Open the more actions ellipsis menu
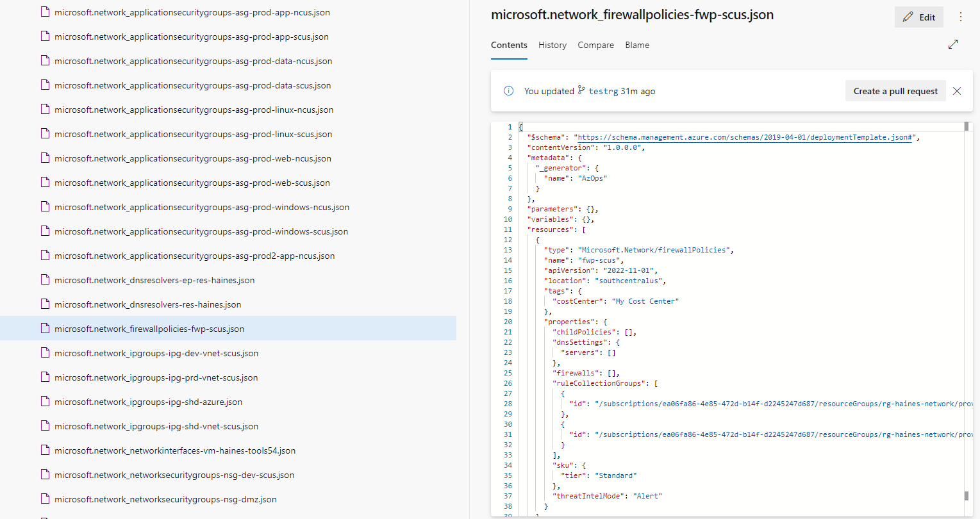The height and width of the screenshot is (519, 980). click(x=961, y=17)
